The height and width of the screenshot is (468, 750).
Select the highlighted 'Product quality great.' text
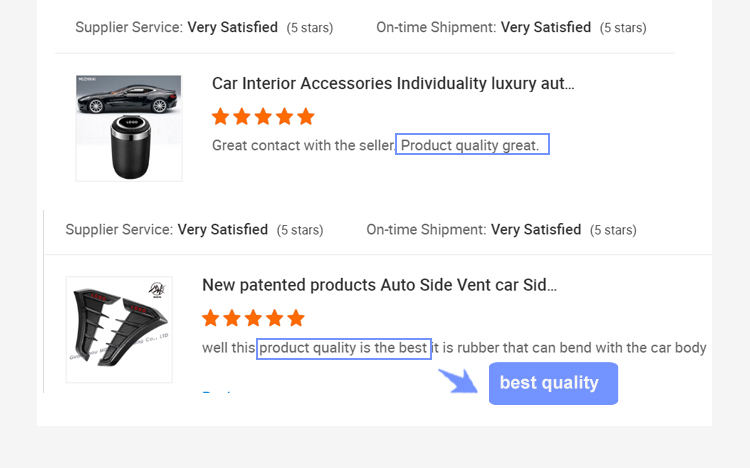(471, 145)
